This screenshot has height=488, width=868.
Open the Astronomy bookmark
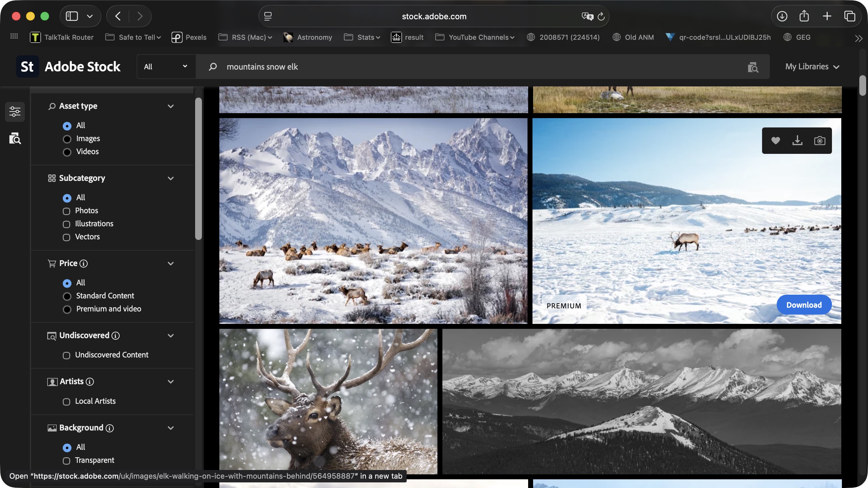click(308, 37)
